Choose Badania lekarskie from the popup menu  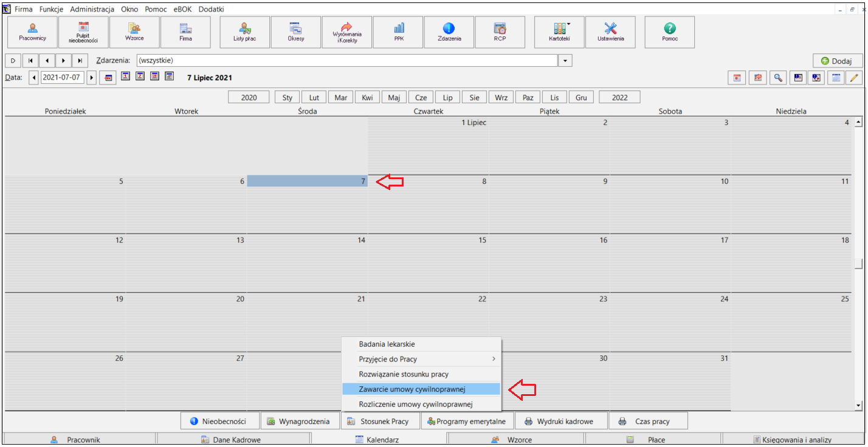coord(421,344)
